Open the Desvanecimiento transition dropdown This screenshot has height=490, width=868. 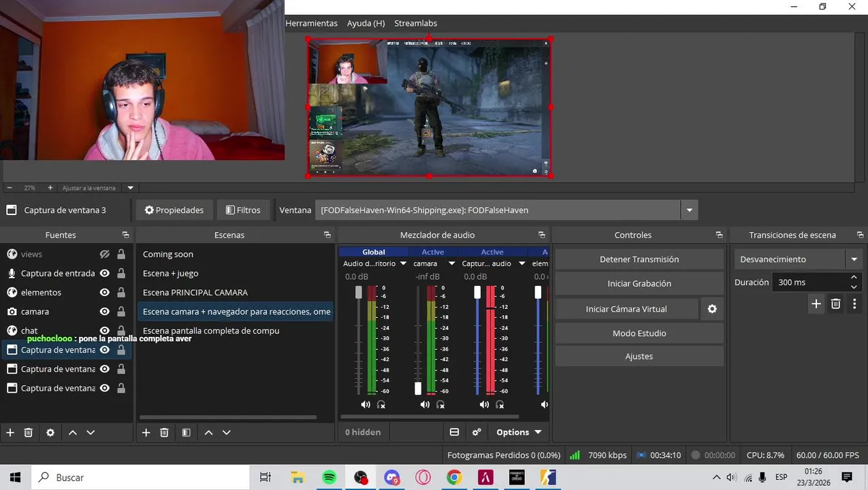click(x=854, y=259)
